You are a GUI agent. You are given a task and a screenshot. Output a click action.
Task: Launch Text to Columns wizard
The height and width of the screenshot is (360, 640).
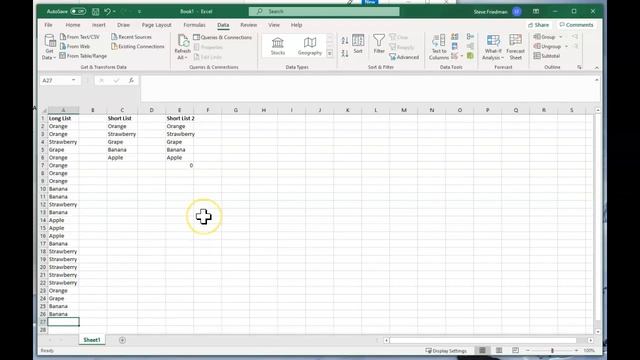(x=439, y=47)
